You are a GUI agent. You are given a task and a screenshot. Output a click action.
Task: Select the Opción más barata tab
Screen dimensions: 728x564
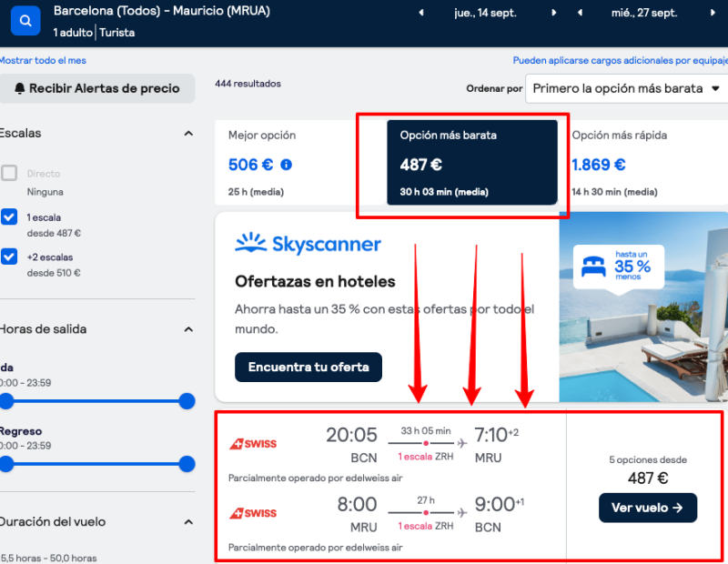[x=472, y=163]
